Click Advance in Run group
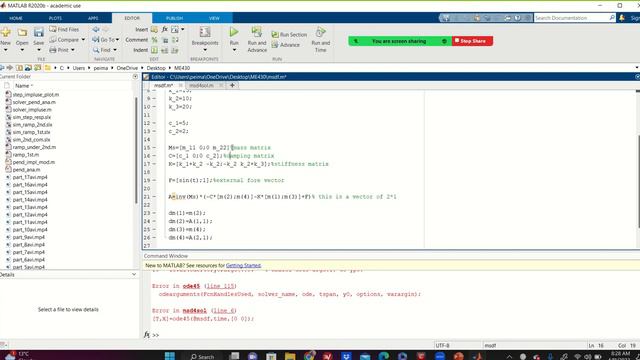The image size is (640, 360). pyautogui.click(x=285, y=45)
